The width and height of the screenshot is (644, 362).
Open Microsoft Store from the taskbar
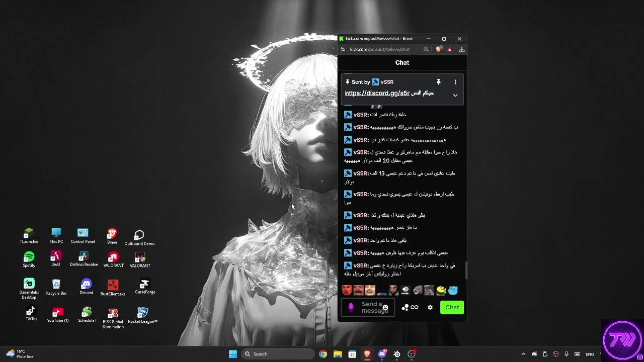coord(352,354)
